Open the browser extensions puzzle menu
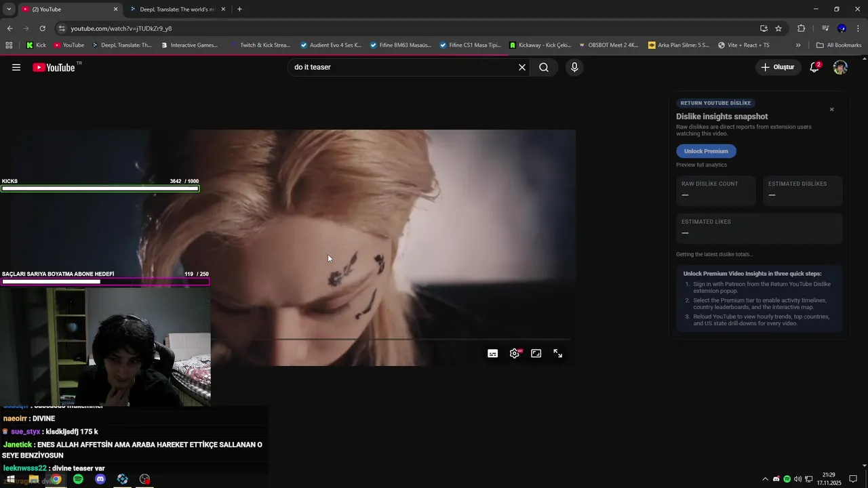 [802, 28]
